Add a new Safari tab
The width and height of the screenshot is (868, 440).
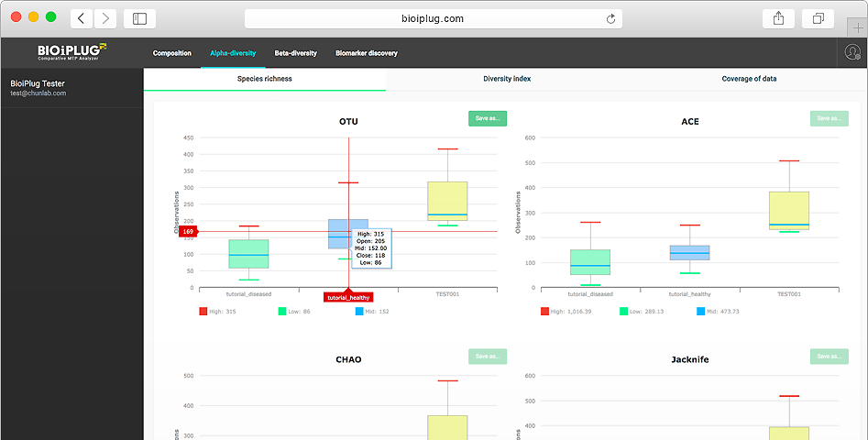click(858, 27)
